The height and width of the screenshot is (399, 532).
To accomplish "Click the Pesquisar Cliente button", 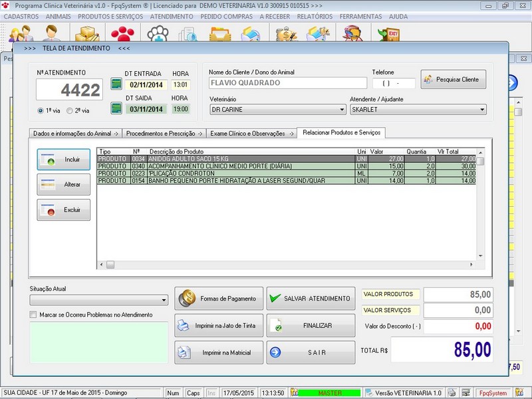I will tap(454, 80).
